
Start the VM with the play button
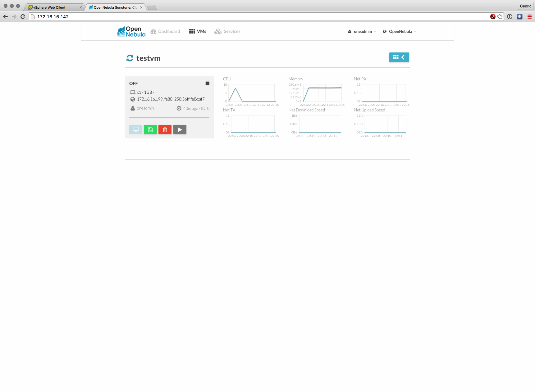180,129
